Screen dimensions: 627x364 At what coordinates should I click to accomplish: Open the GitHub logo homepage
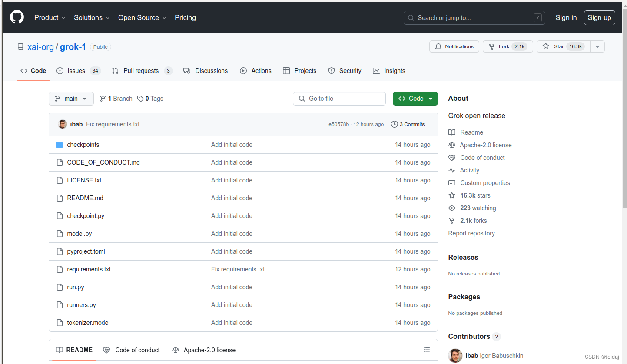click(17, 17)
